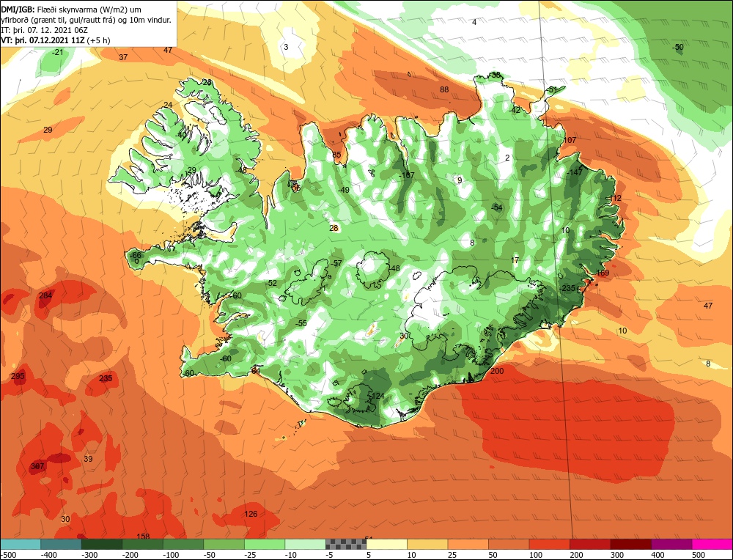Screen dimensions: 733x560
Task: Click the map value -57
Action: pyautogui.click(x=336, y=264)
